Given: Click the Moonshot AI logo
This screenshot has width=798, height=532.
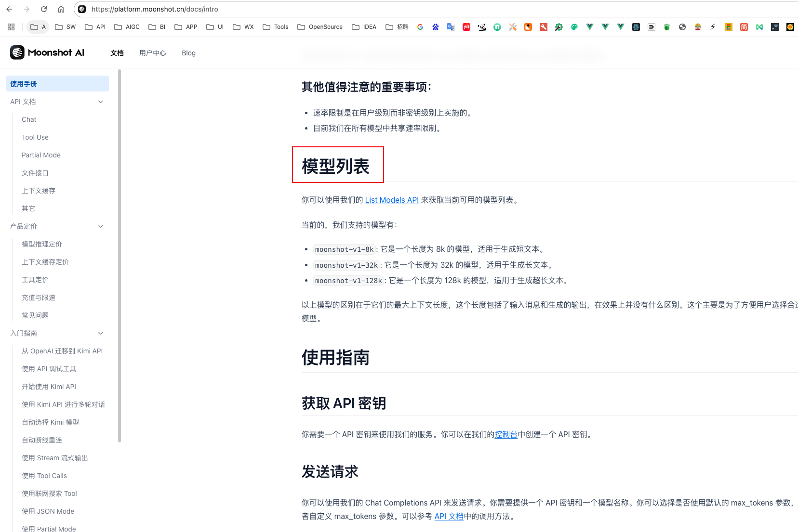Looking at the screenshot, I should pyautogui.click(x=47, y=52).
